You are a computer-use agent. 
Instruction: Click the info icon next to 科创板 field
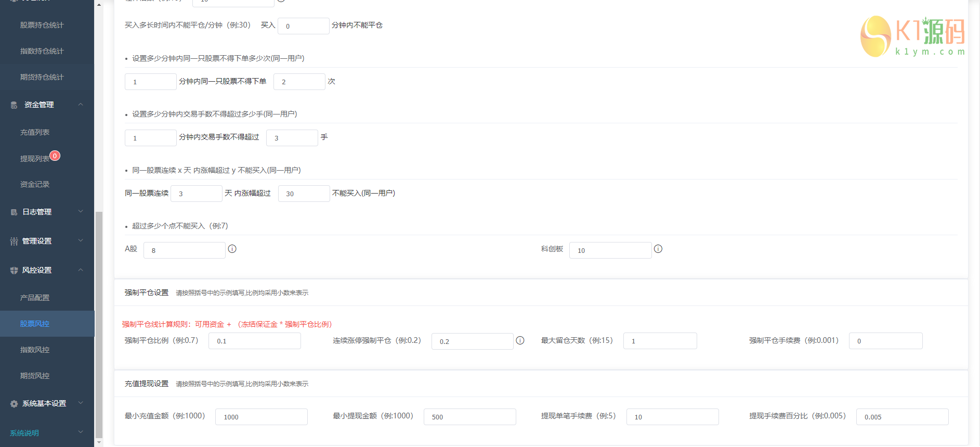(x=658, y=249)
